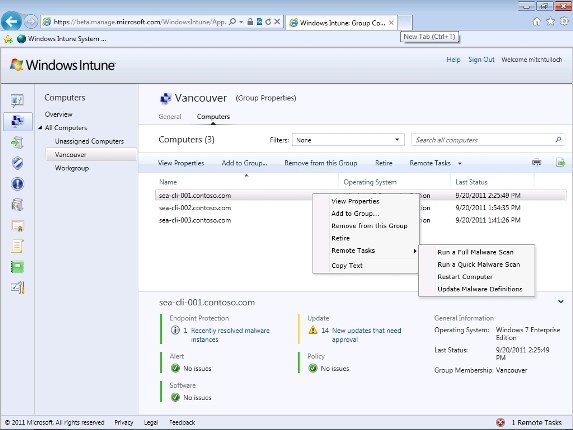Viewport: 573px width, 430px height.
Task: Select Run a Full Malware Scan
Action: tap(475, 252)
